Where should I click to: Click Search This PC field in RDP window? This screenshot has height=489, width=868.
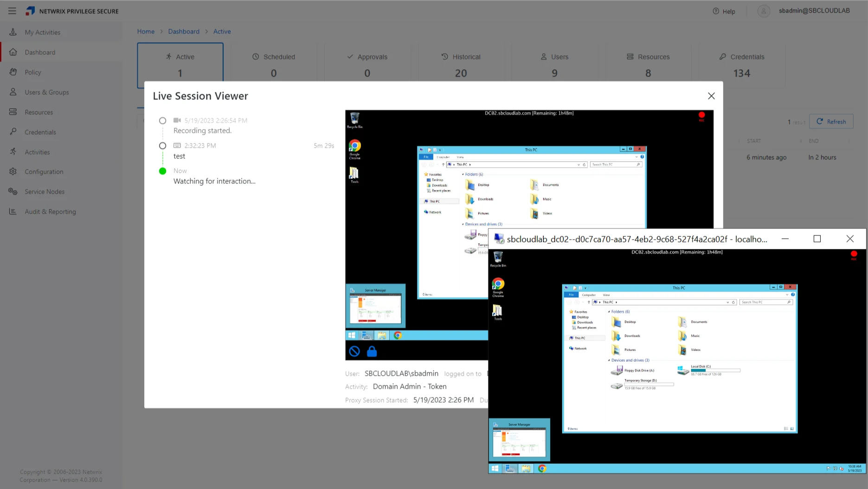(x=765, y=302)
